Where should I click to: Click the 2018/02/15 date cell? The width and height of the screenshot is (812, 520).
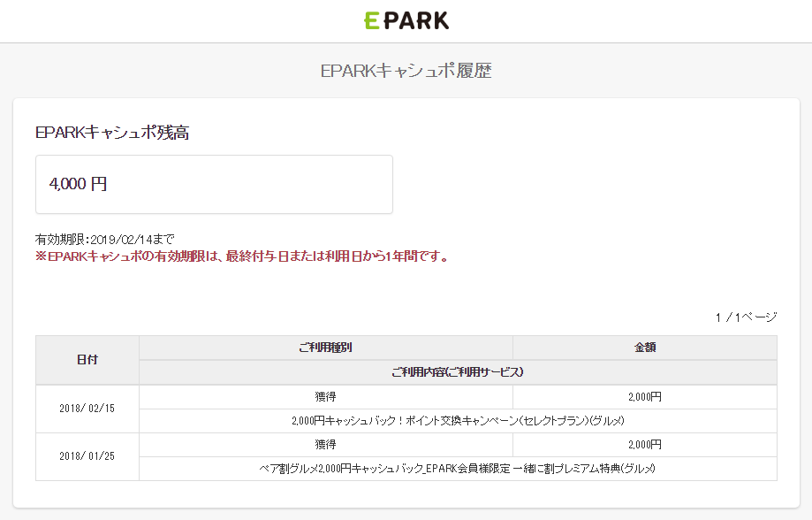tap(87, 409)
